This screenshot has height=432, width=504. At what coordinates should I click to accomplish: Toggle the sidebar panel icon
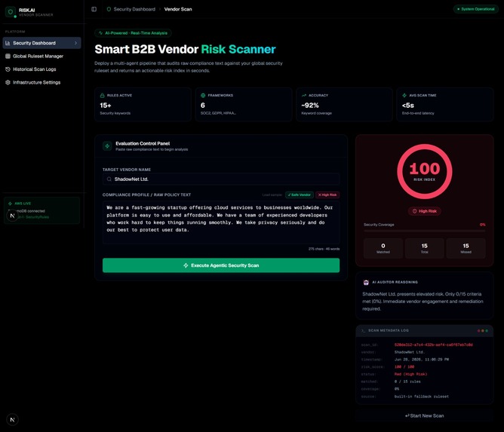tap(94, 9)
